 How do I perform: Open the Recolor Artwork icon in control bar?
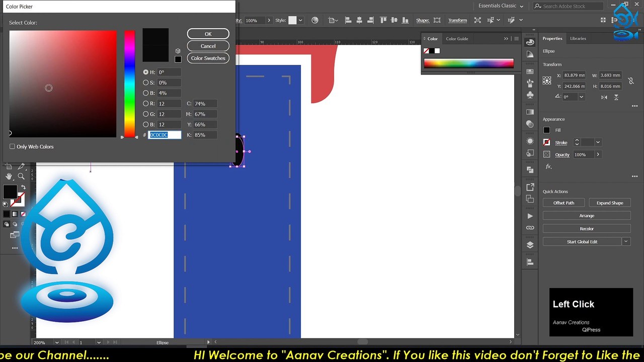(x=315, y=20)
